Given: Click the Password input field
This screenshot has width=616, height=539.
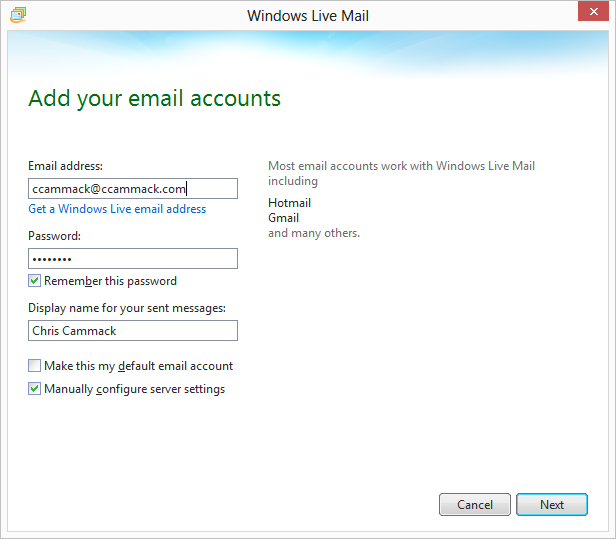Looking at the screenshot, I should coord(133,258).
